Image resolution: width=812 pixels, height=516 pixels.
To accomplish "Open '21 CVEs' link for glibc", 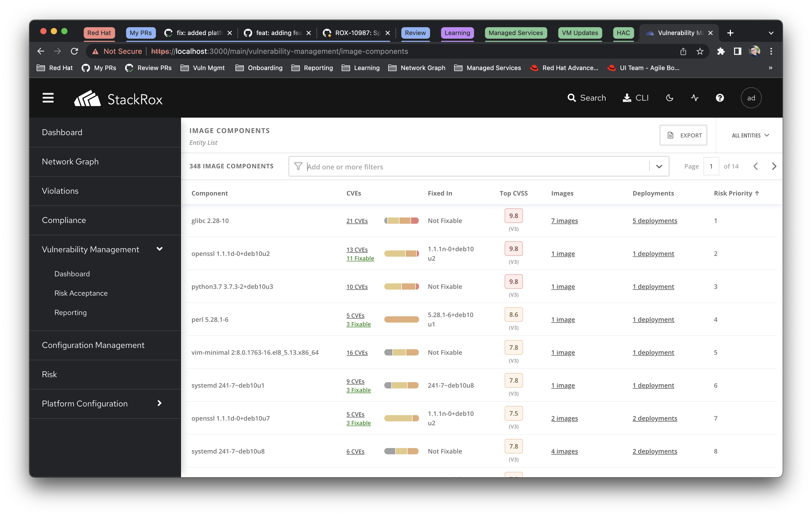I will click(x=357, y=221).
